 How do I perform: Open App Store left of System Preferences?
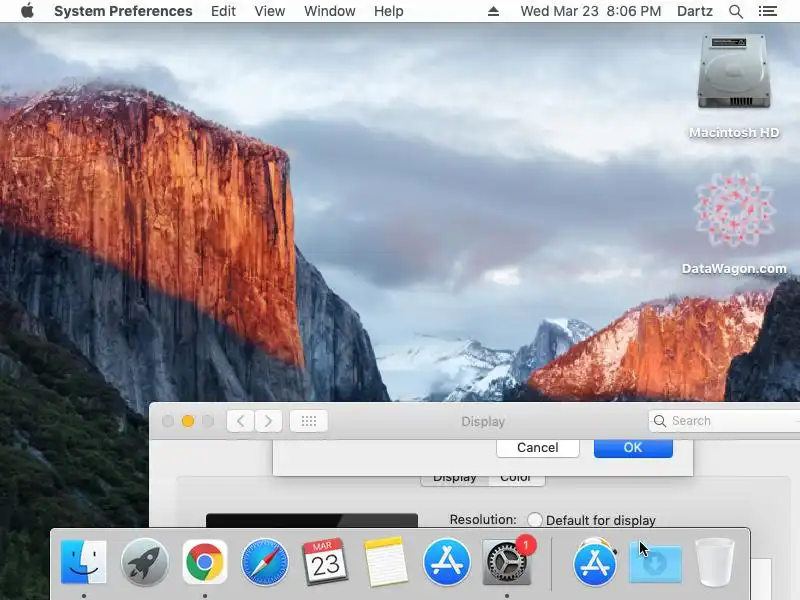click(x=446, y=562)
